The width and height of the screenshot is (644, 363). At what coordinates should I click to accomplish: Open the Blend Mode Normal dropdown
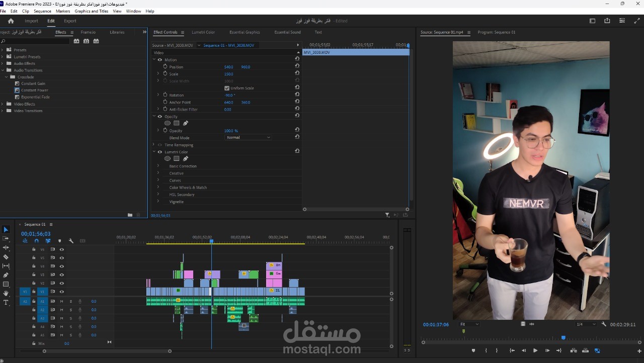[x=248, y=137]
